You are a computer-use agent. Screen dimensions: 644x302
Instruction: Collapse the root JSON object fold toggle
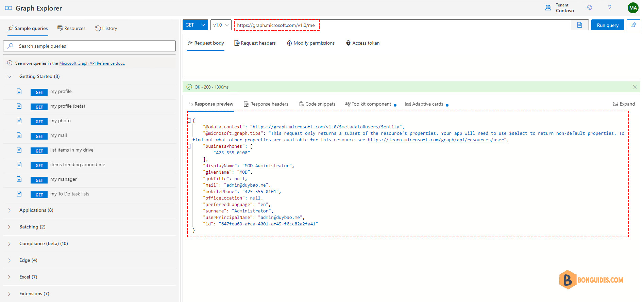click(x=189, y=120)
